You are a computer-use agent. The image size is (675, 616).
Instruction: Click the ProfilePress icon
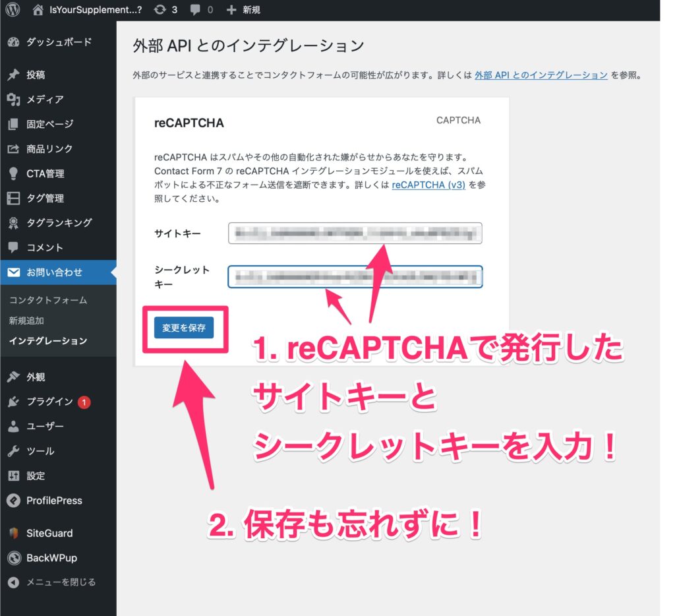[13, 501]
